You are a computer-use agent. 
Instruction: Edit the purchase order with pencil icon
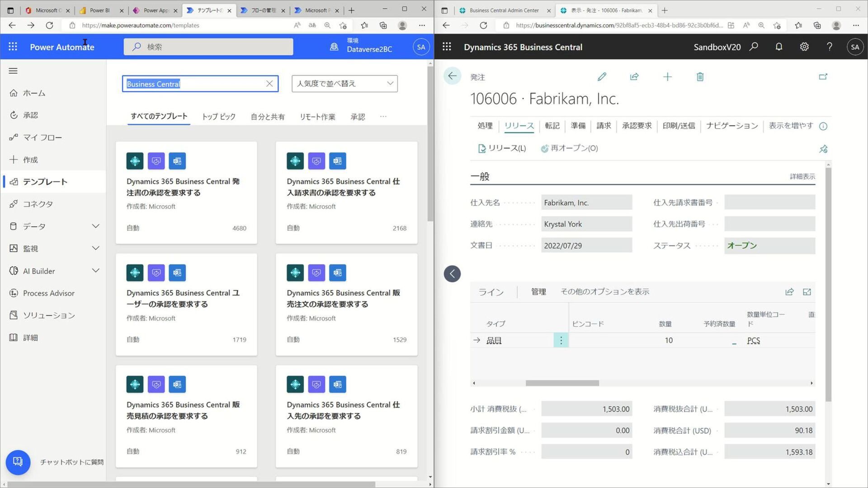[x=602, y=77]
